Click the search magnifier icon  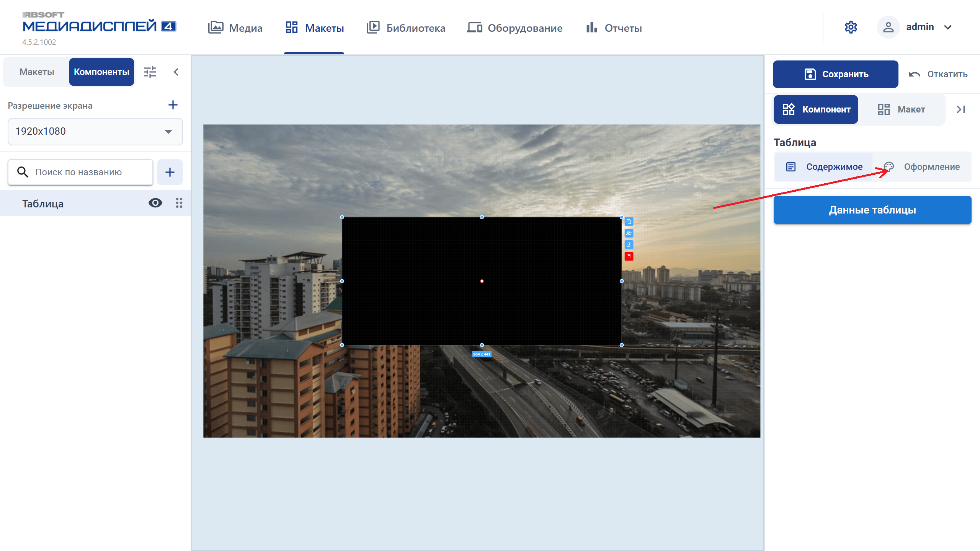coord(23,172)
